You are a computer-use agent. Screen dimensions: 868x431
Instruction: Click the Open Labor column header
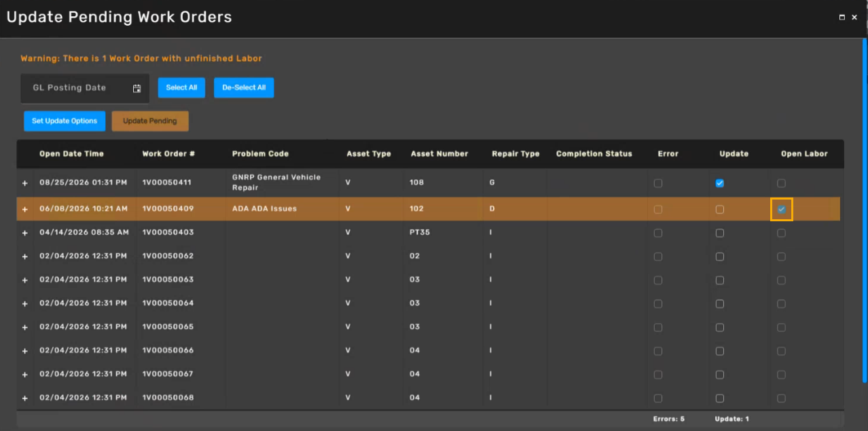tap(804, 154)
